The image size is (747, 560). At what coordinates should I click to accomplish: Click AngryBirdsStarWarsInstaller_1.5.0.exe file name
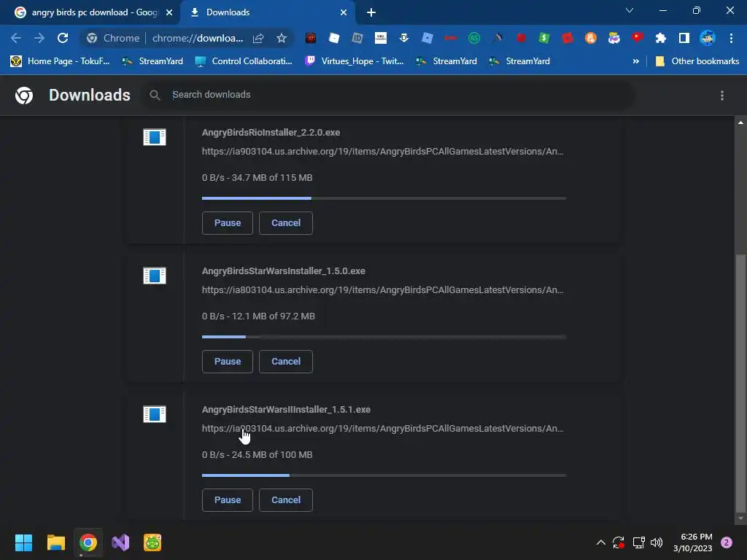click(284, 271)
